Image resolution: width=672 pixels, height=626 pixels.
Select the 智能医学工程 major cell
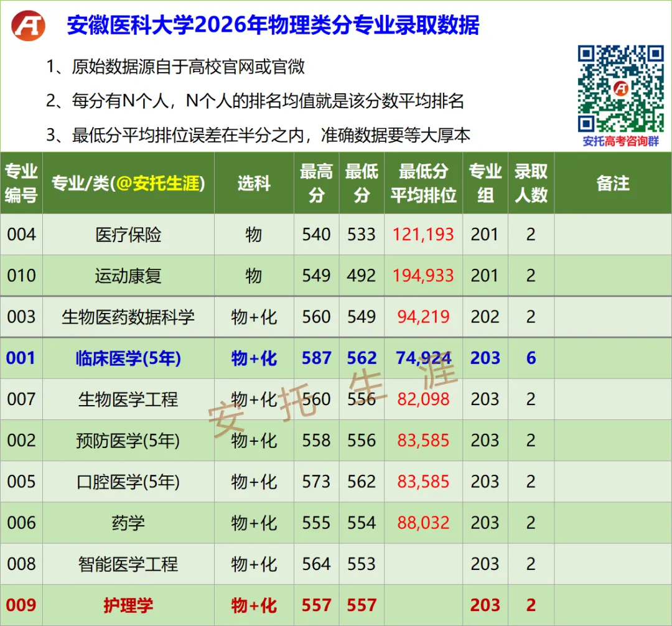(x=129, y=563)
